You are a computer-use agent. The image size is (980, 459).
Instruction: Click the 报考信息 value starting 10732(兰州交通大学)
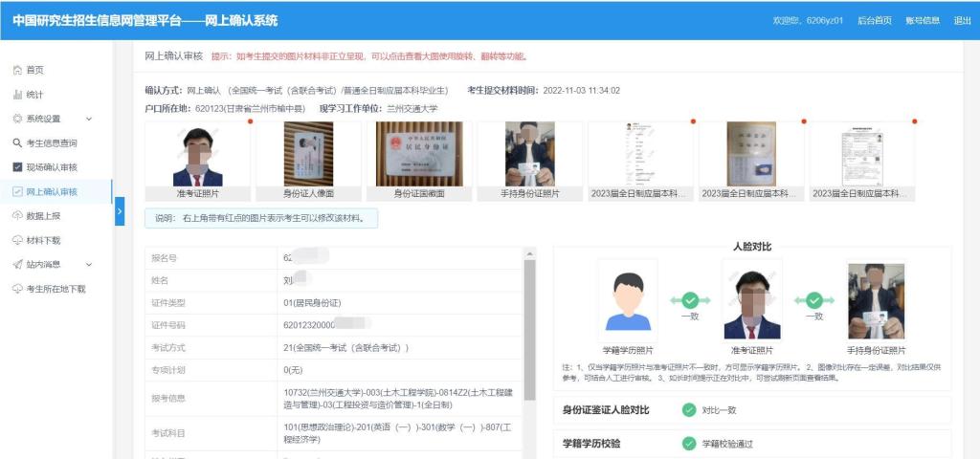point(397,399)
